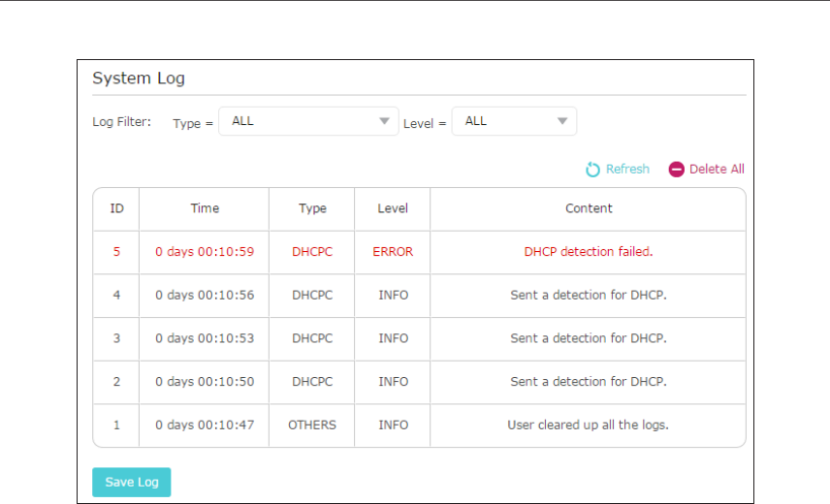Image resolution: width=830 pixels, height=504 pixels.
Task: Click the Refresh circular arrow icon
Action: pyautogui.click(x=593, y=170)
